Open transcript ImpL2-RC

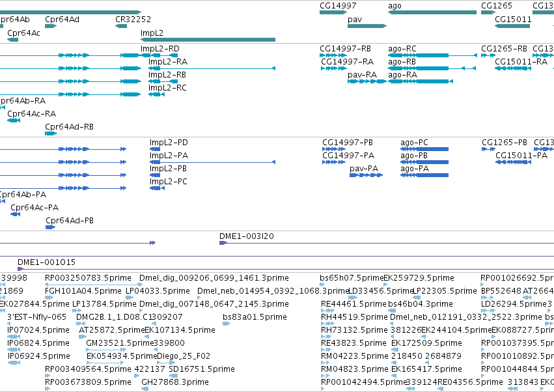167,88
